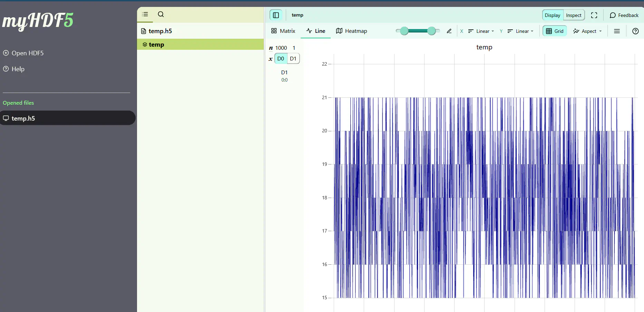Click the question mark help icon
Viewport: 644px width, 312px height.
click(x=635, y=31)
